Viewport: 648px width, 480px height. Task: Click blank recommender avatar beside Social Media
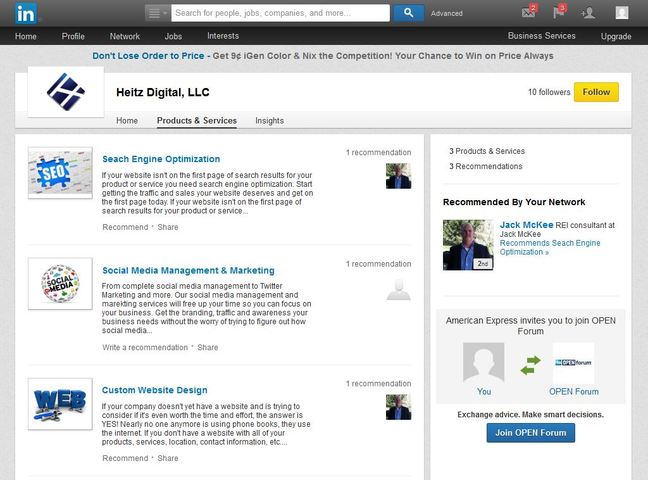pyautogui.click(x=398, y=289)
